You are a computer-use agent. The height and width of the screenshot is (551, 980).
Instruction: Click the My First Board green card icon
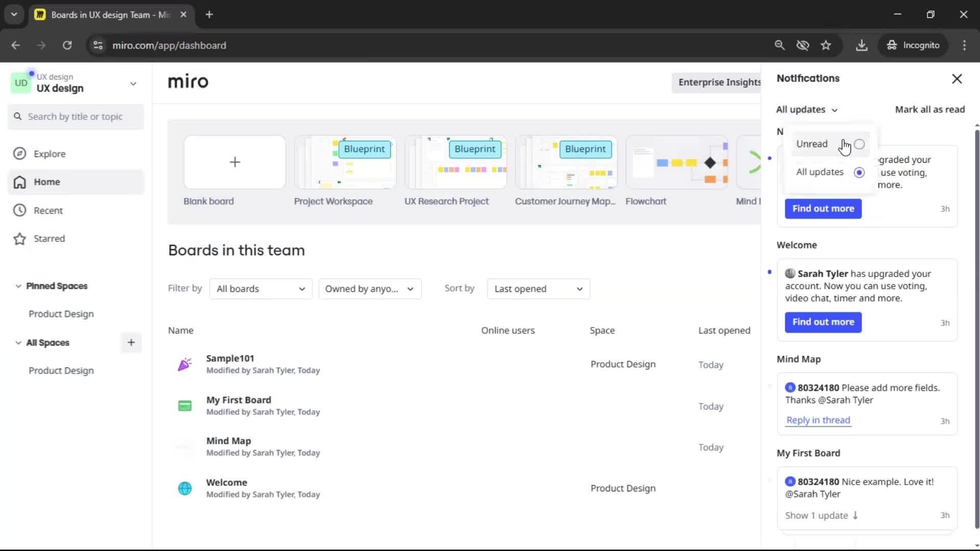185,406
